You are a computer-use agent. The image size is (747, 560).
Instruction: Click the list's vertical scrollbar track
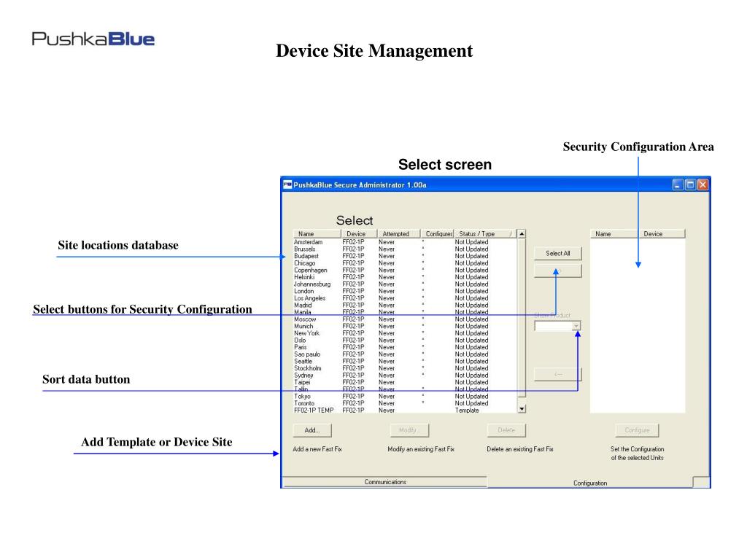coord(522,322)
